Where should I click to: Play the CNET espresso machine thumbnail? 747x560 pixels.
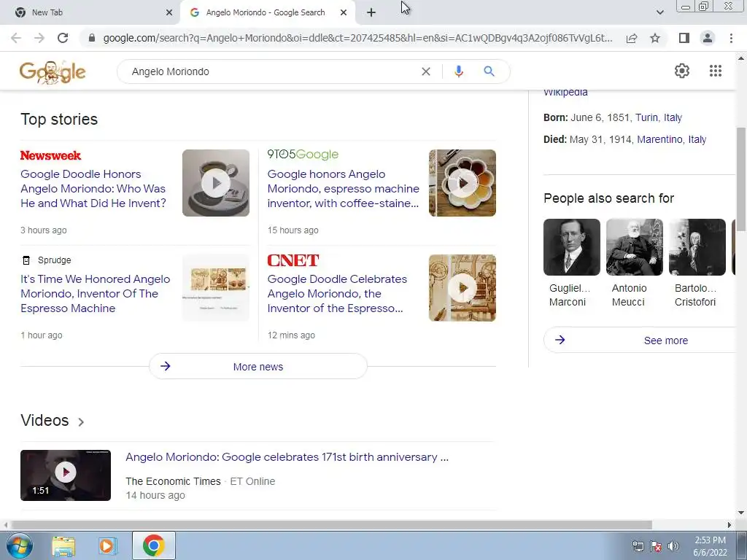tap(462, 287)
